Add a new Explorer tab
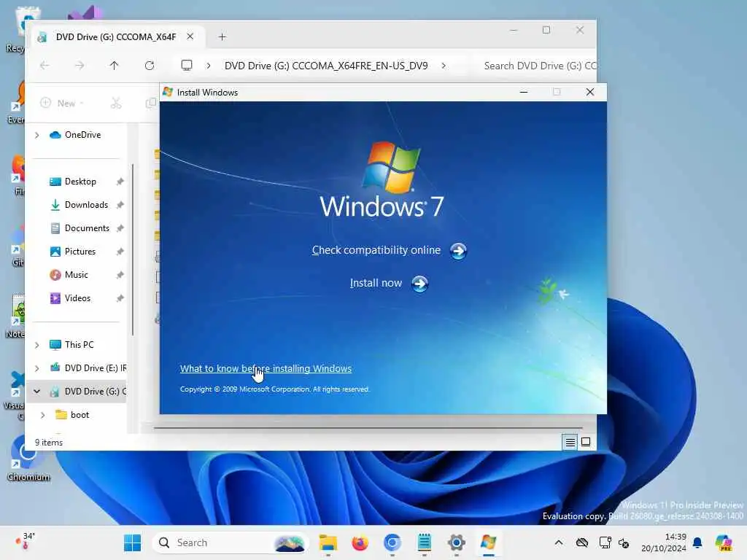 [x=222, y=36]
